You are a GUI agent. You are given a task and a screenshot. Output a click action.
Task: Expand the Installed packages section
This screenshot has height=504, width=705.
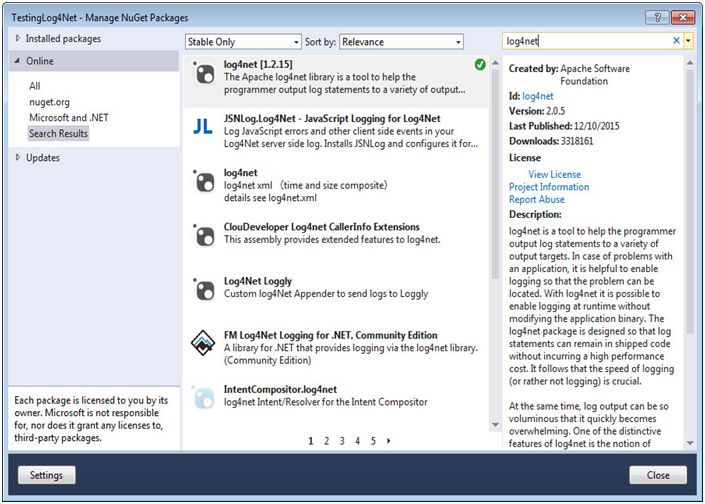pos(18,38)
